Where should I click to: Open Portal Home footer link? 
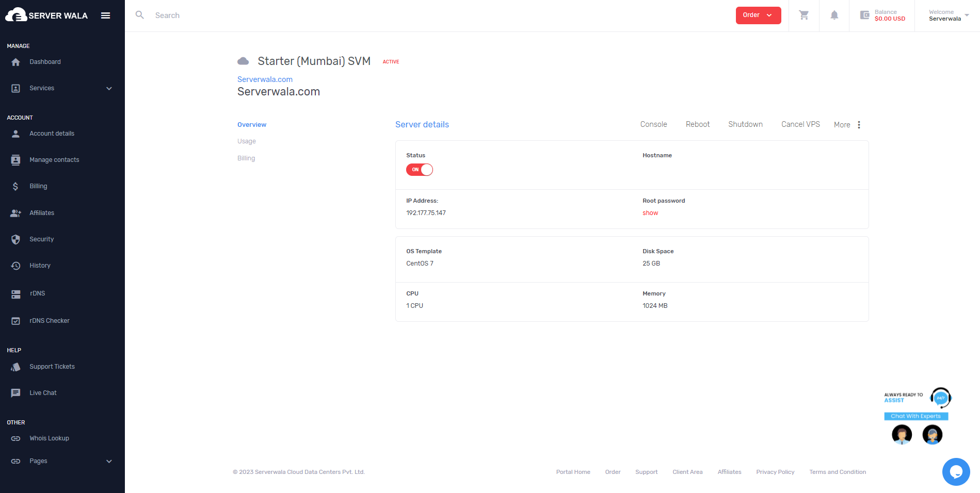pos(573,472)
